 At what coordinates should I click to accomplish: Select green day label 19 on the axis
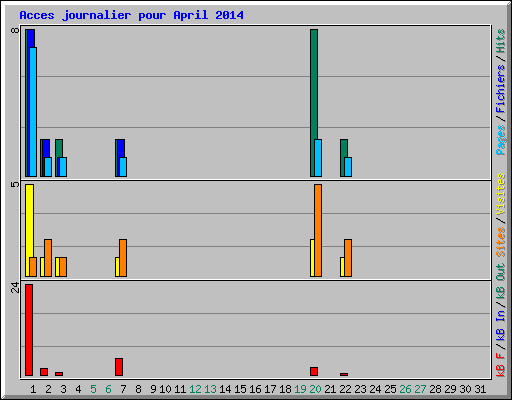click(300, 389)
